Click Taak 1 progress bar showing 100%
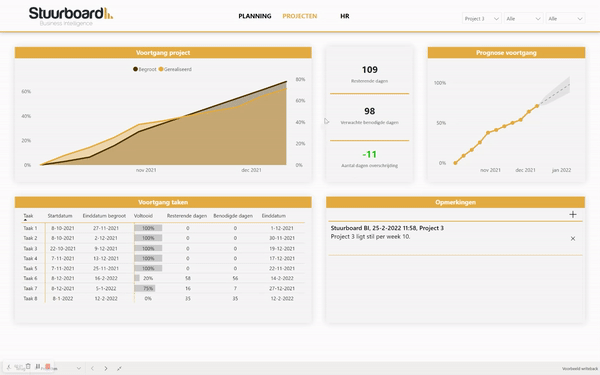This screenshot has width=600, height=375. point(148,228)
